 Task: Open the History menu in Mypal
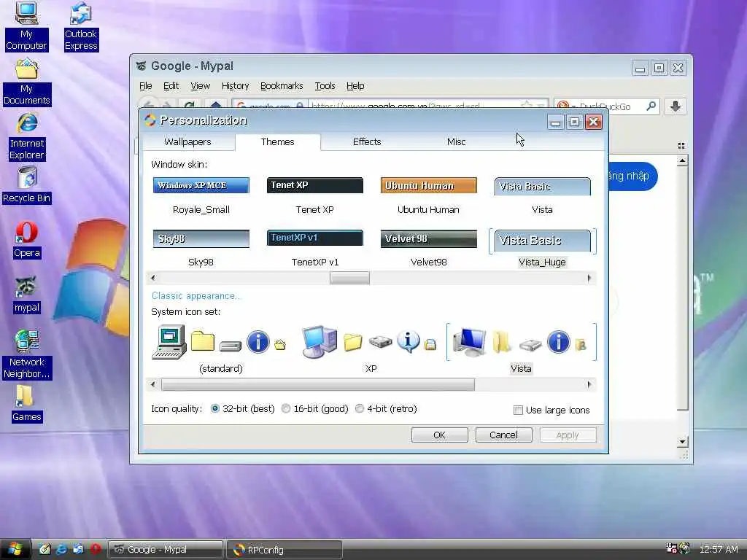tap(235, 86)
